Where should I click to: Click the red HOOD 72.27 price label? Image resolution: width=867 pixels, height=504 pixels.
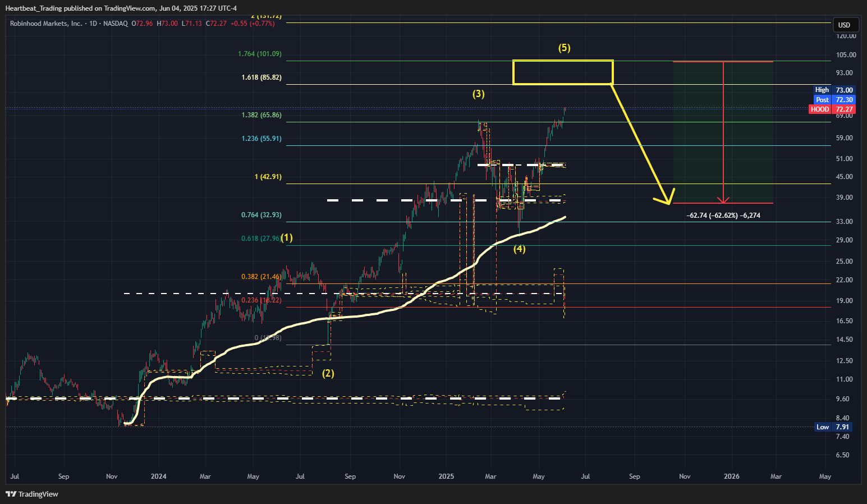coord(832,109)
